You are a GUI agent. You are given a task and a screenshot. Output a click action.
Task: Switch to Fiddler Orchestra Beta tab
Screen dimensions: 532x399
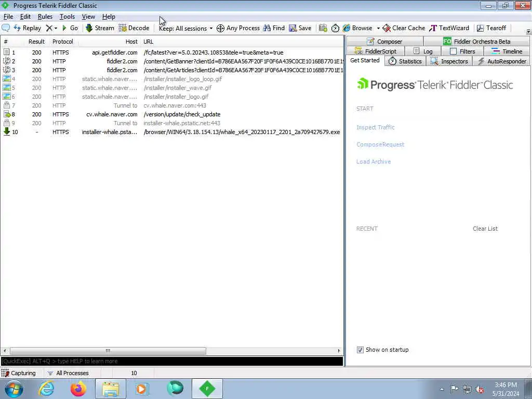(476, 42)
